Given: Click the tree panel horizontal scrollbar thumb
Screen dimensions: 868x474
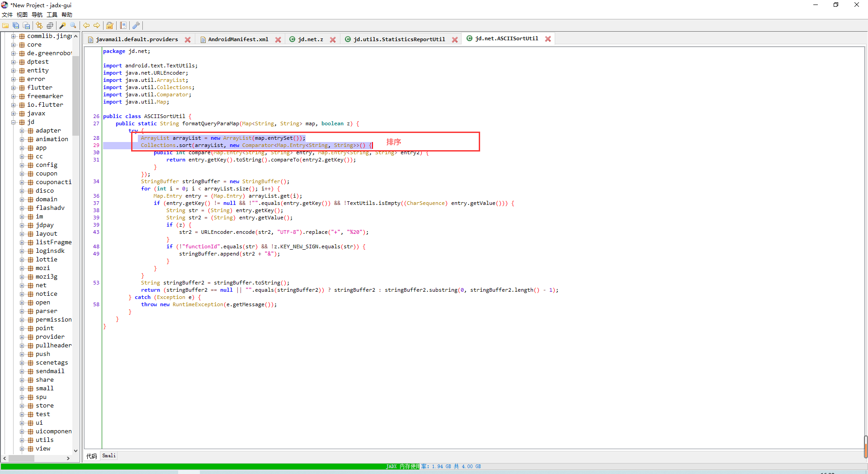Looking at the screenshot, I should [21, 458].
